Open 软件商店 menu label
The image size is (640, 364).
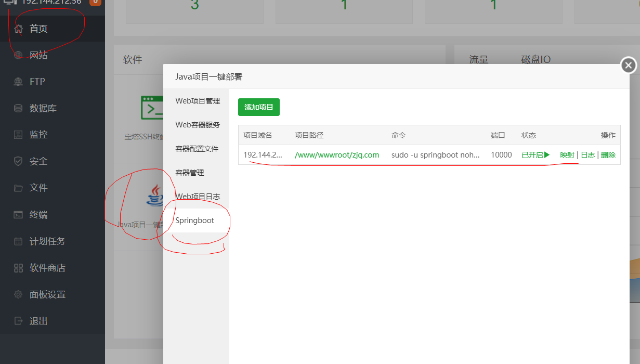[x=47, y=268]
